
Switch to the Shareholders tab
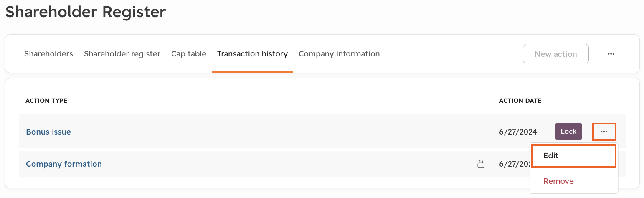tap(48, 54)
